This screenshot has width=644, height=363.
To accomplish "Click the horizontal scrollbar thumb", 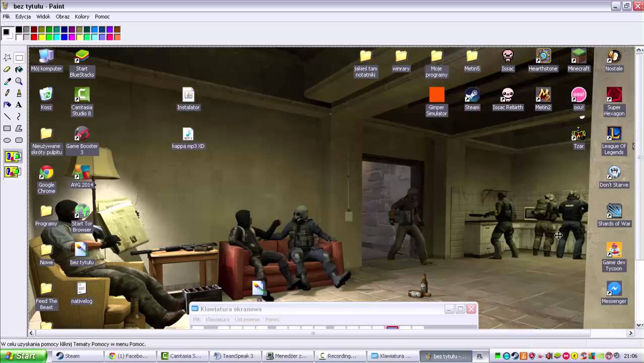I will pos(313,333).
